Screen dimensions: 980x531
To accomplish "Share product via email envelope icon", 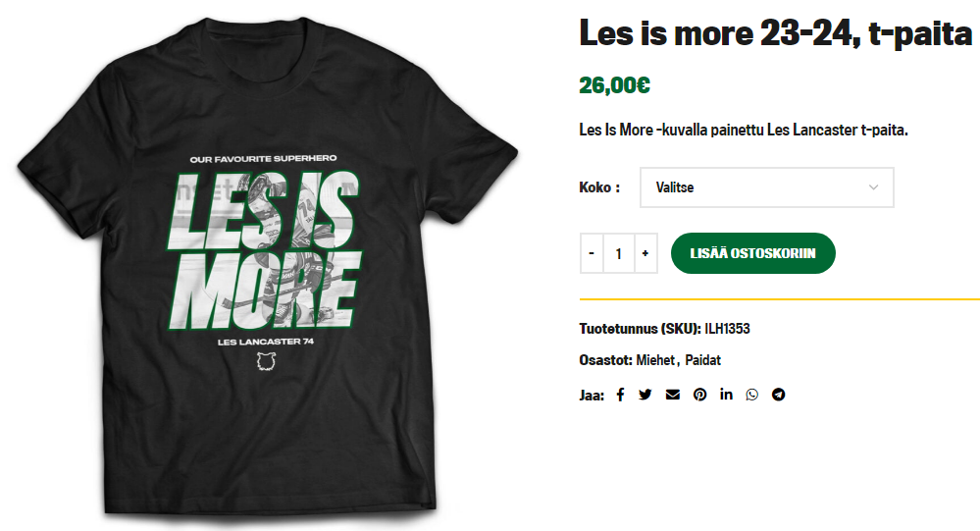I will click(673, 395).
